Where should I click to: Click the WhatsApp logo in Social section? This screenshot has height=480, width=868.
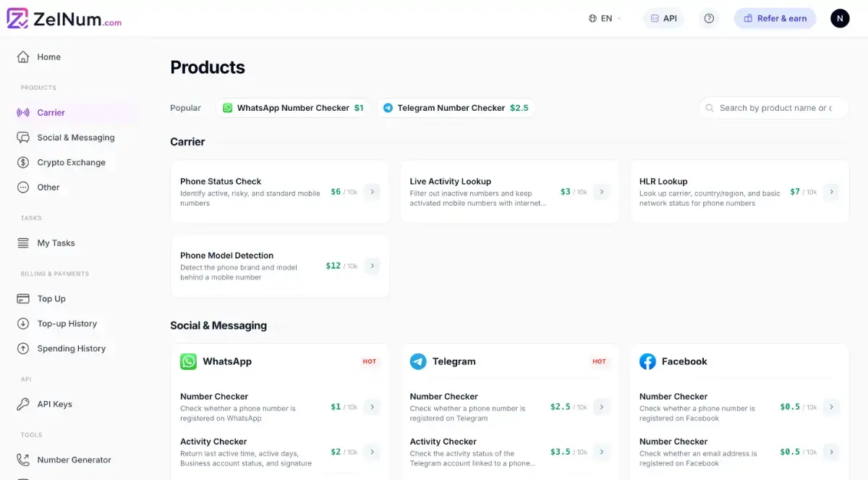pos(188,361)
